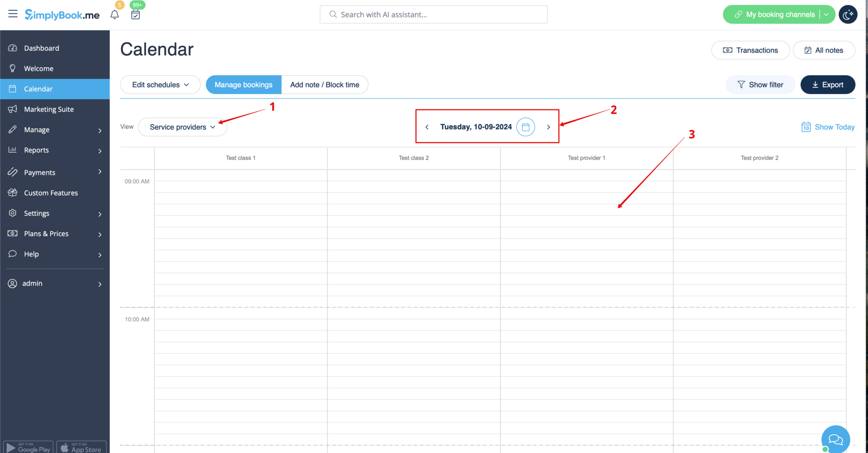The width and height of the screenshot is (868, 453).
Task: Click the notifications bell icon
Action: [x=114, y=14]
